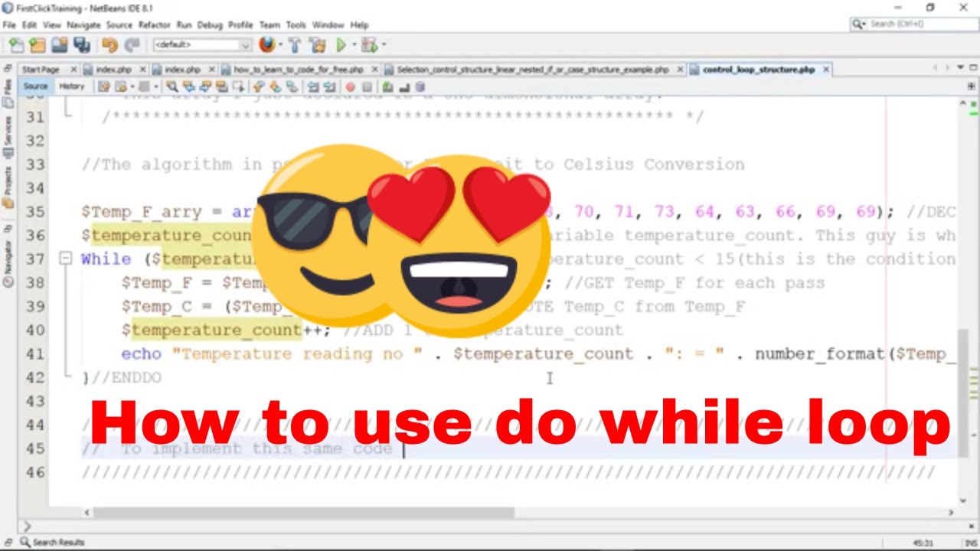Open the search options magnifier dropdown
This screenshot has width=980, height=551.
tap(861, 24)
